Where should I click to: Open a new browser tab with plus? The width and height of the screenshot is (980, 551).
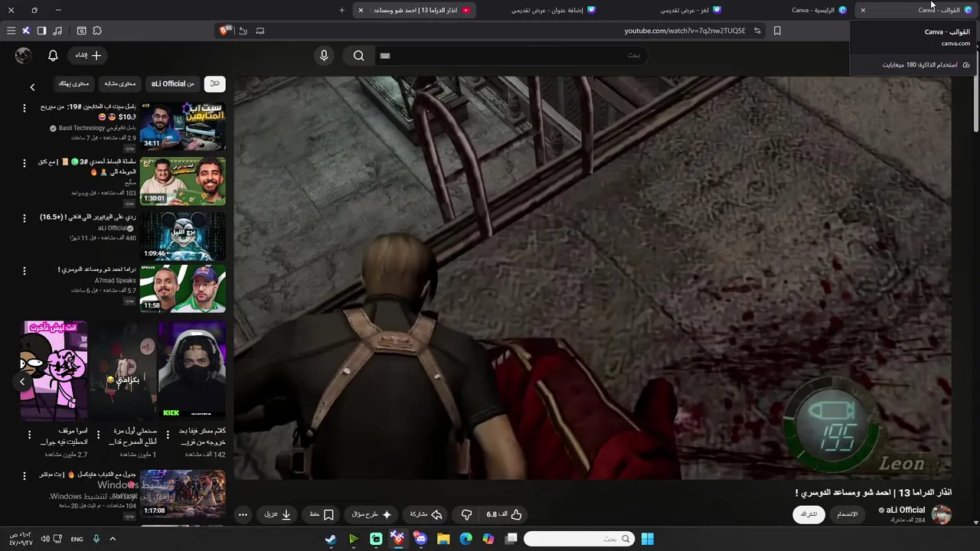(341, 10)
